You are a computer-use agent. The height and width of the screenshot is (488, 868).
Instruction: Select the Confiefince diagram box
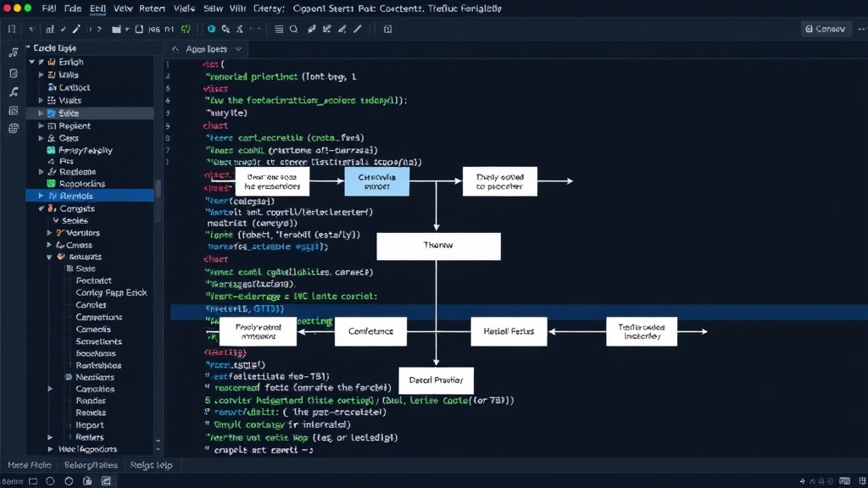[x=371, y=331]
